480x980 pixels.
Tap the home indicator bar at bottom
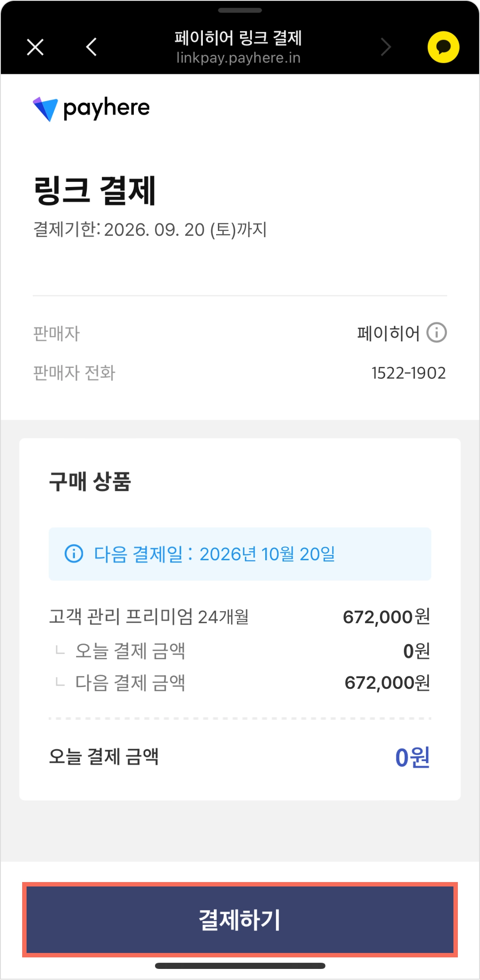[240, 966]
